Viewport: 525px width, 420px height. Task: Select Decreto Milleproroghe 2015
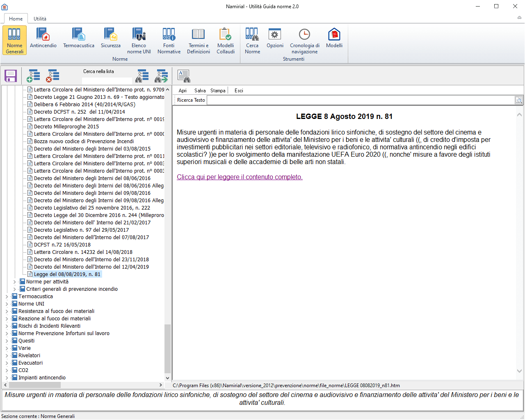(x=66, y=127)
